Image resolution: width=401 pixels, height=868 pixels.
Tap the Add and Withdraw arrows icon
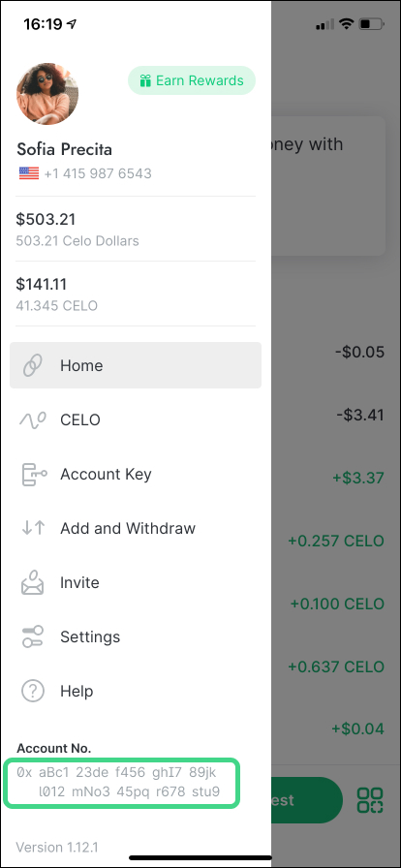point(33,528)
